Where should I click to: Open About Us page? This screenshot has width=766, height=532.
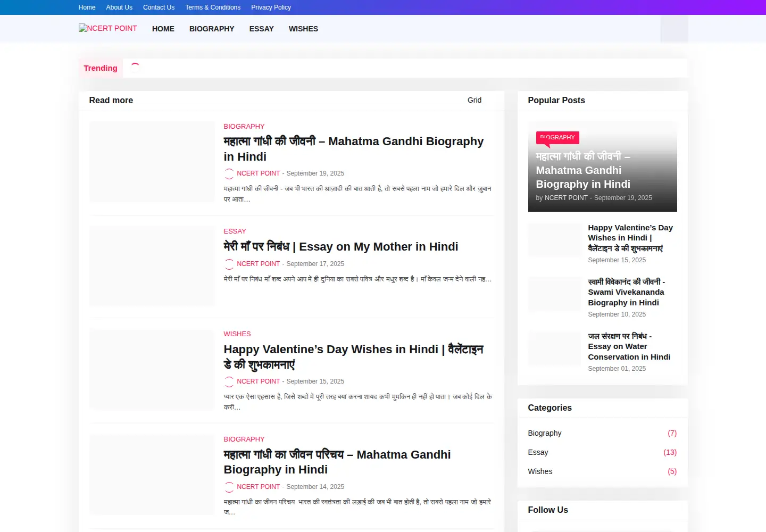click(x=119, y=7)
